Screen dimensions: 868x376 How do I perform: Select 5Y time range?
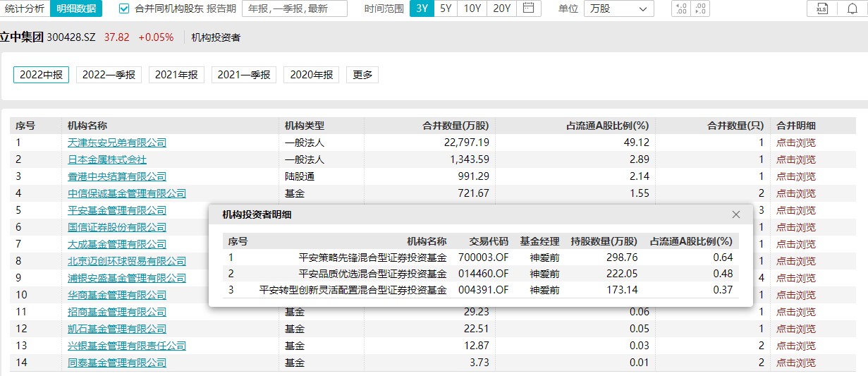(x=446, y=8)
